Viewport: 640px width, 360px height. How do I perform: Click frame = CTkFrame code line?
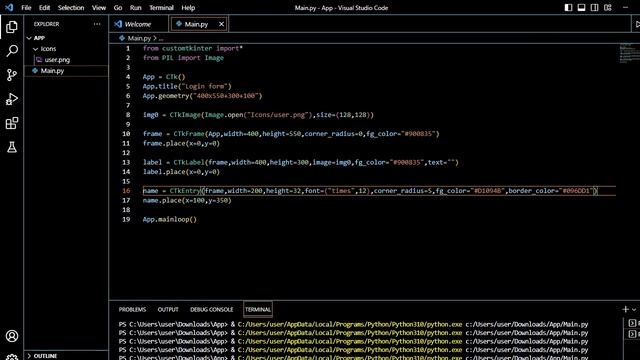pyautogui.click(x=291, y=133)
